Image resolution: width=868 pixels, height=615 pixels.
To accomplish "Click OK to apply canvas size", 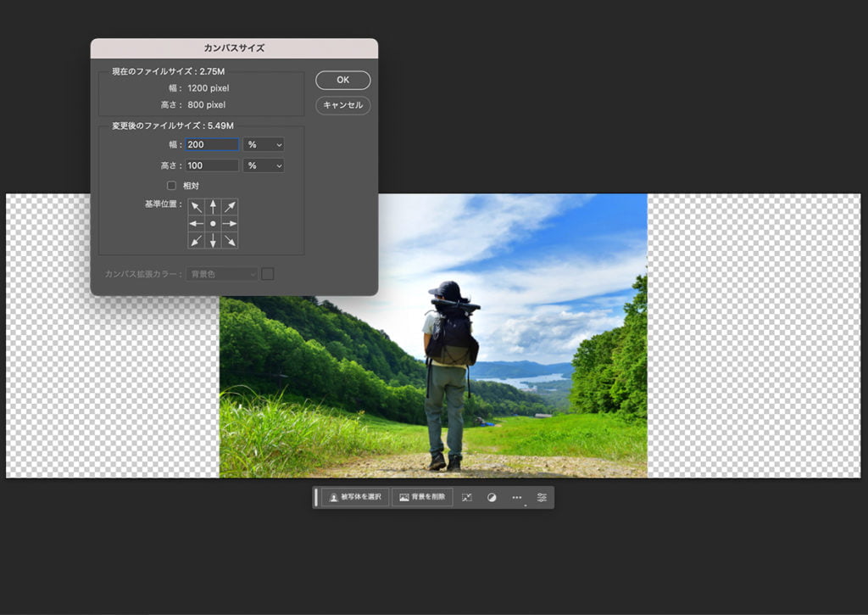I will pos(342,80).
